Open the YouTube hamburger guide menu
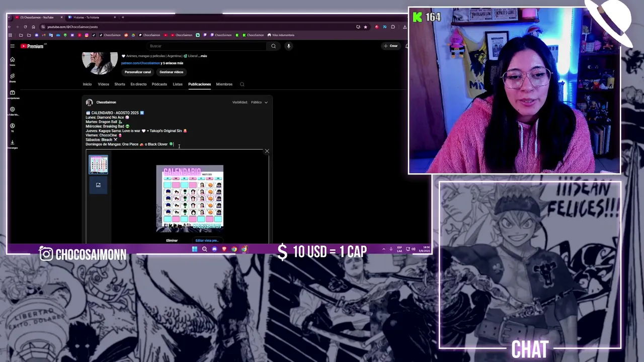Viewport: 644px width, 362px height. point(12,46)
